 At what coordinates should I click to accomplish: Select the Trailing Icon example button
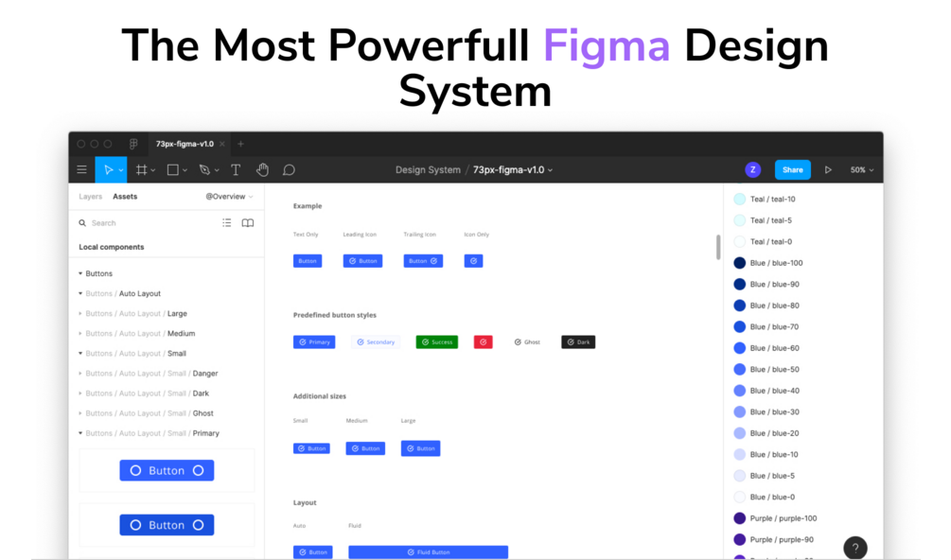pyautogui.click(x=423, y=260)
